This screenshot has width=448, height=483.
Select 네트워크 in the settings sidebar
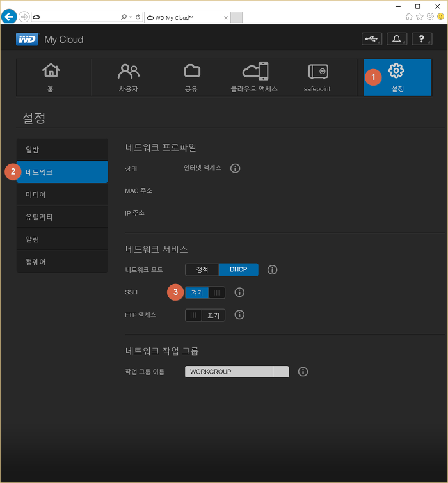pos(62,172)
